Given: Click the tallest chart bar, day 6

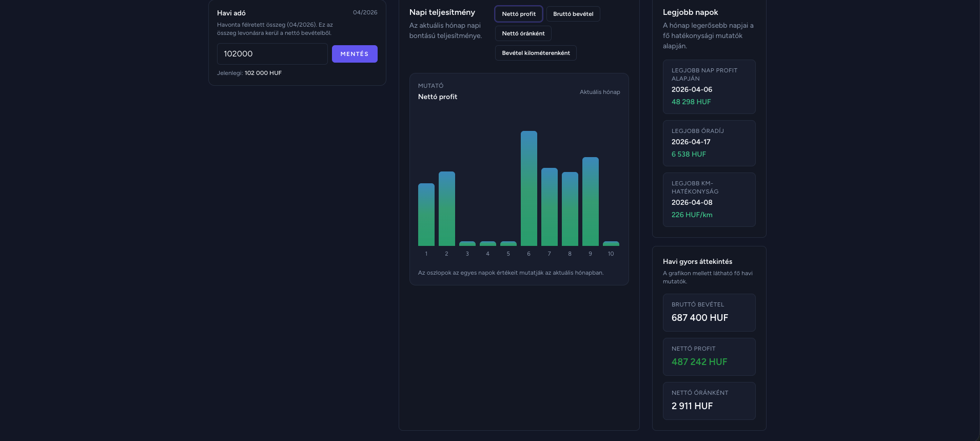Looking at the screenshot, I should [529, 188].
